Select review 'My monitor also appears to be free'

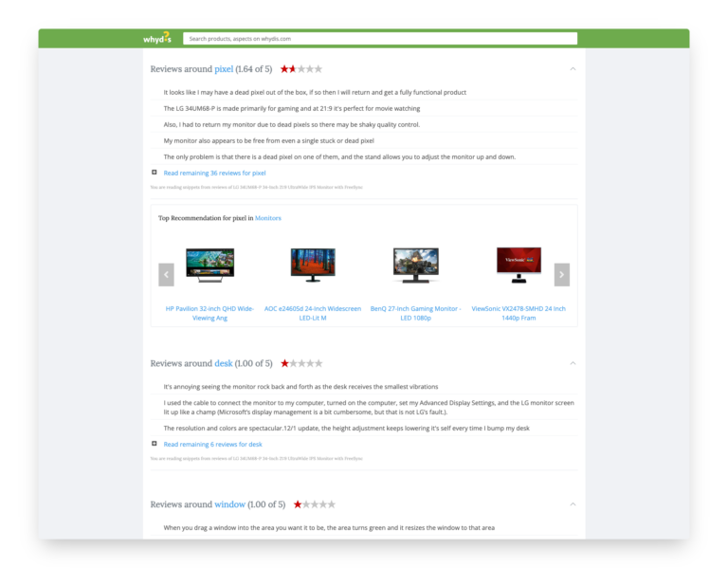click(x=269, y=140)
